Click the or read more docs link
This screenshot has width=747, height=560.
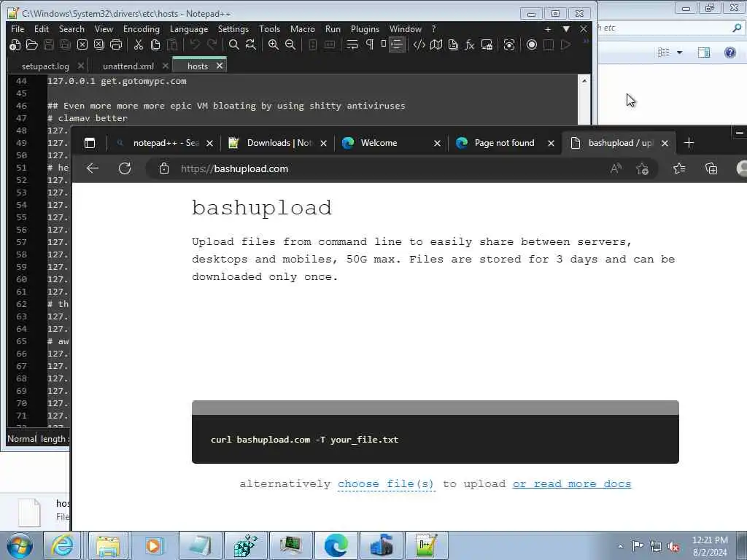(572, 484)
